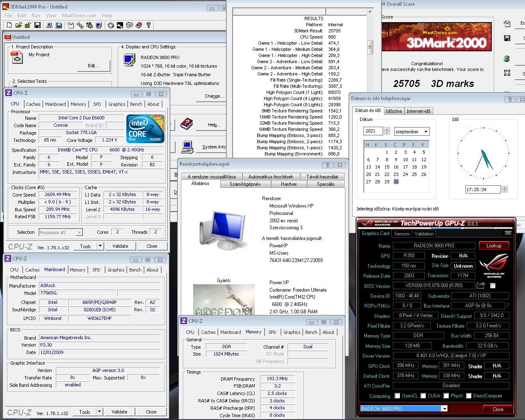Click the Lookup button in GPU-Z
The image size is (525, 420).
click(x=494, y=245)
